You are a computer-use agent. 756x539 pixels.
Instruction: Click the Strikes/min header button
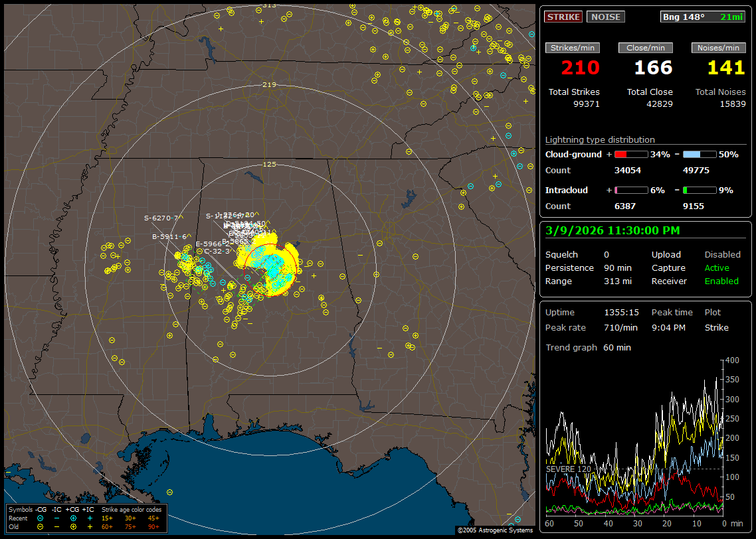(572, 48)
